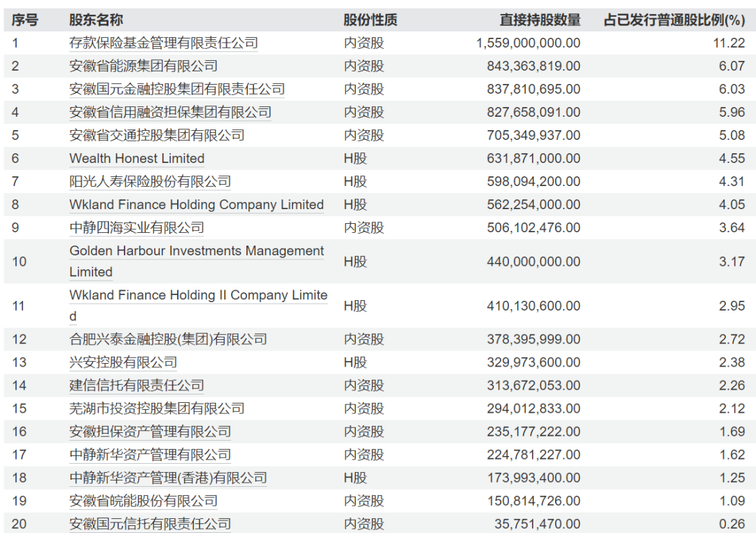Viewport: 756px width, 533px height.
Task: Select shareholding value 173,993,400.00
Action: 533,478
